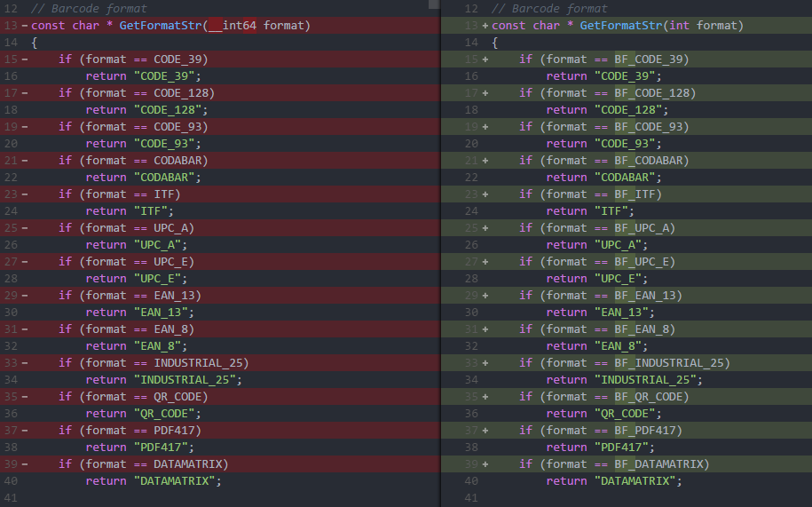
Task: Click 'EAN_13' condition on removed line 29
Action: click(175, 295)
